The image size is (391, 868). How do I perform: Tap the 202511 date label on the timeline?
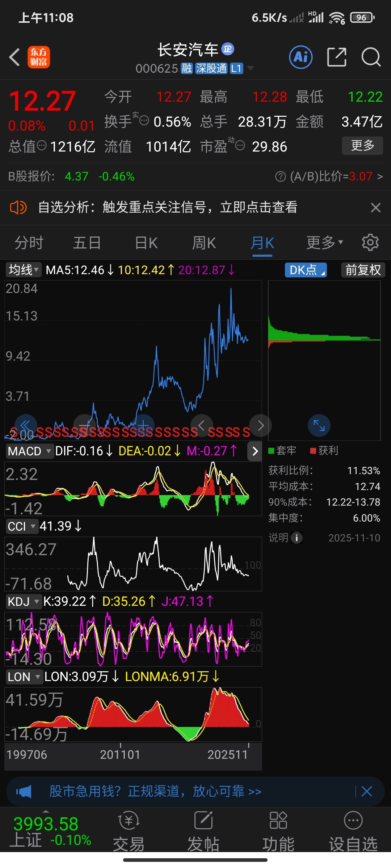pos(227,755)
